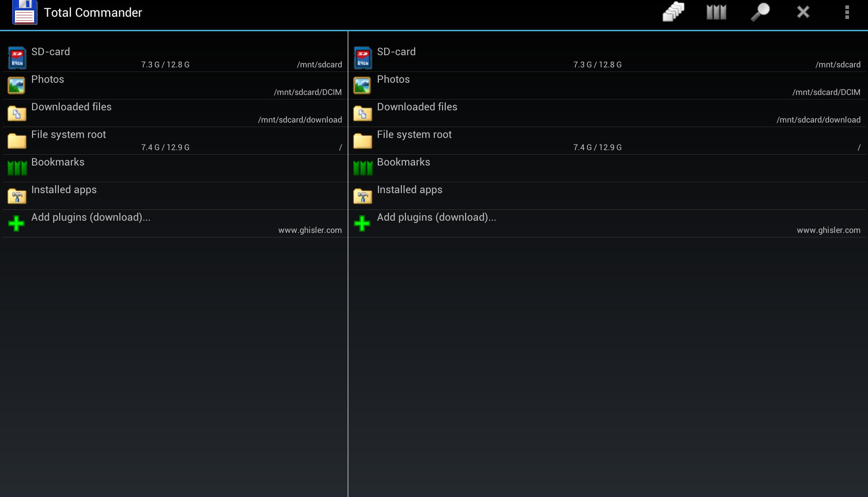This screenshot has width=868, height=497.
Task: Click the /mnt/sdcard path in the right panel
Action: coord(838,65)
